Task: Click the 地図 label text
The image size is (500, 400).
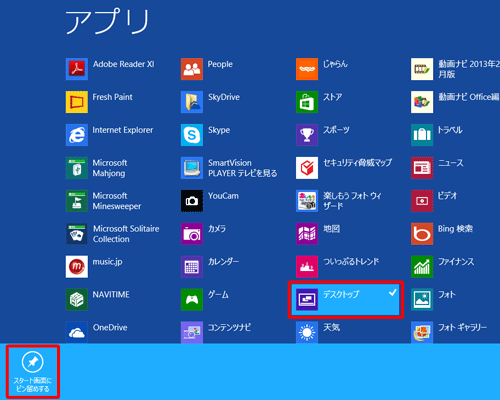Action: click(x=331, y=229)
